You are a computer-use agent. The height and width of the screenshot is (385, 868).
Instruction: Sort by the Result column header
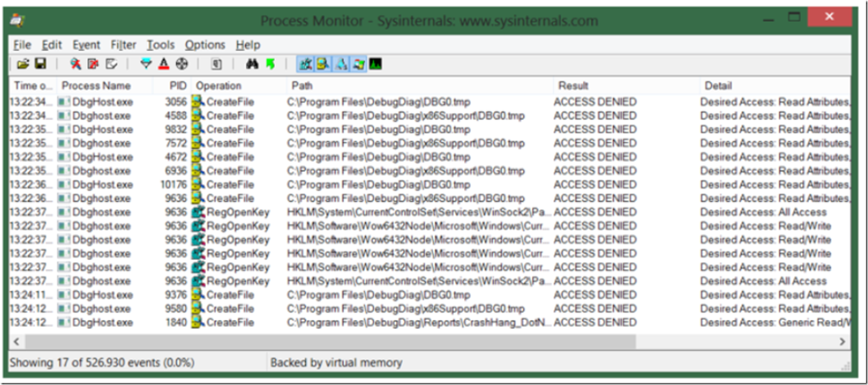[x=626, y=86]
